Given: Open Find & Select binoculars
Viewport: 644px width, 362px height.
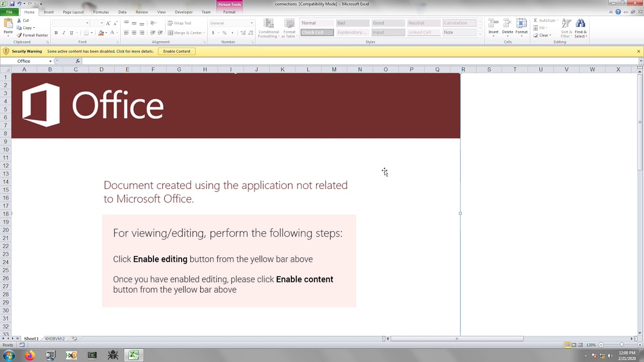Looking at the screenshot, I should [581, 29].
